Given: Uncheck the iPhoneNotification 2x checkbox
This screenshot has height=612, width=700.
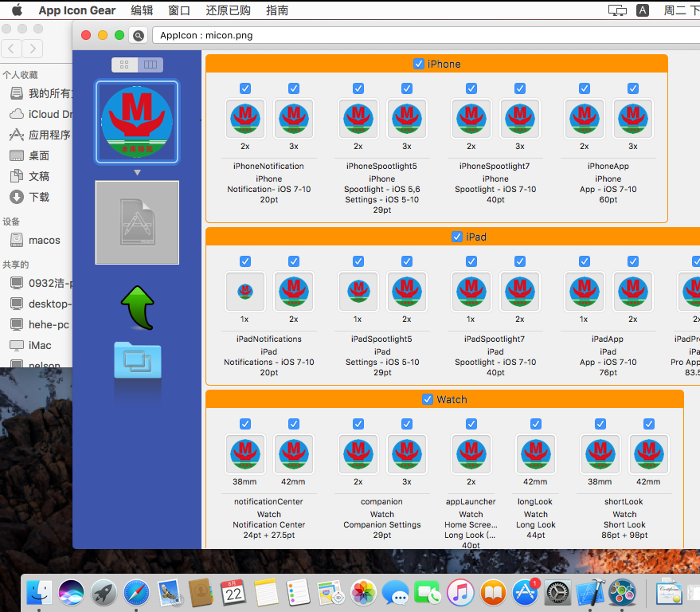Looking at the screenshot, I should pyautogui.click(x=245, y=88).
